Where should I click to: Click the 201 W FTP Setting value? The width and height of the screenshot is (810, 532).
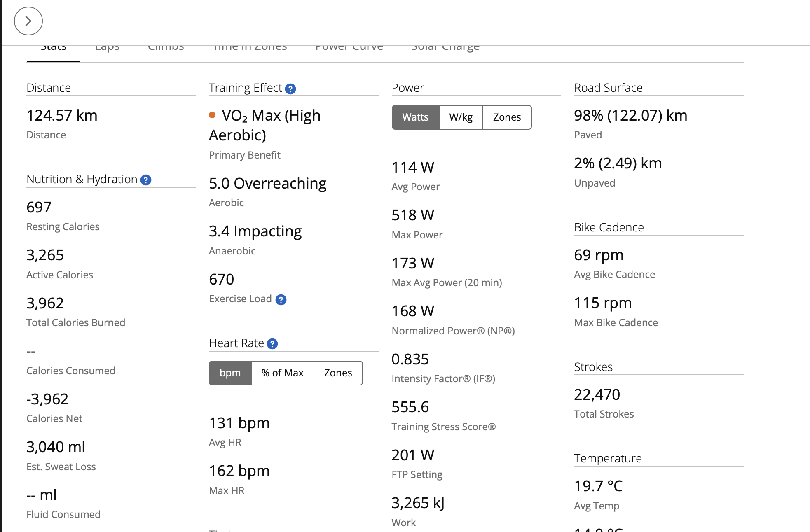point(413,455)
